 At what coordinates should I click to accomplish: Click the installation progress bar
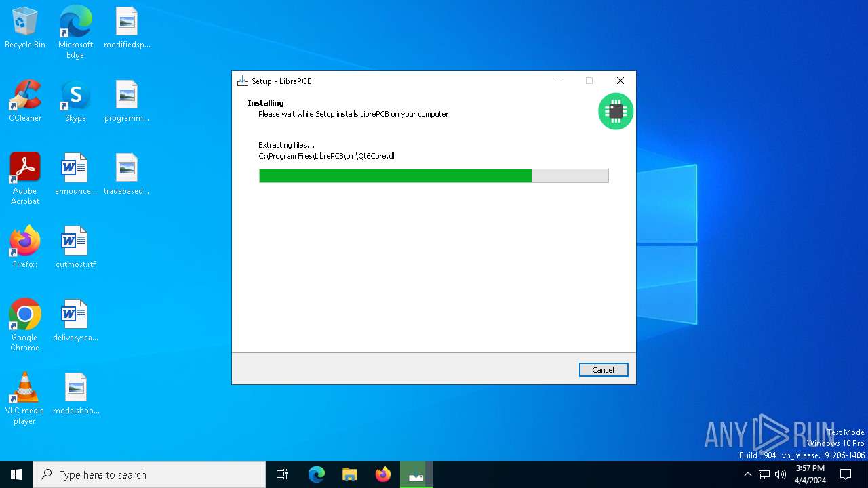[x=434, y=176]
